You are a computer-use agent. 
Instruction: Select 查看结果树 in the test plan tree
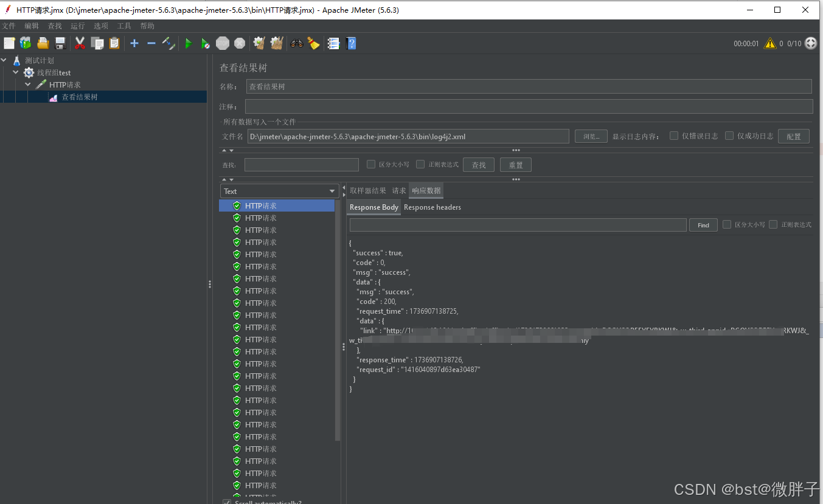click(80, 97)
